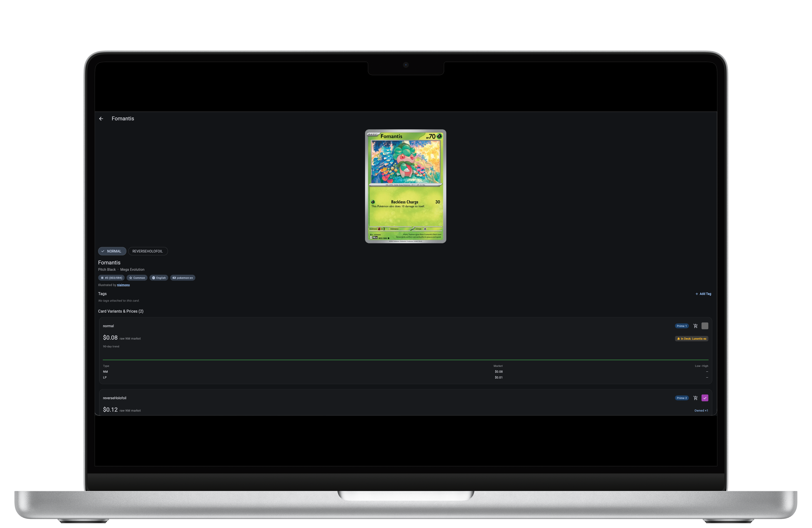Click the $0.08 raw NM market price
Screen dimensions: 812x528
pos(110,338)
